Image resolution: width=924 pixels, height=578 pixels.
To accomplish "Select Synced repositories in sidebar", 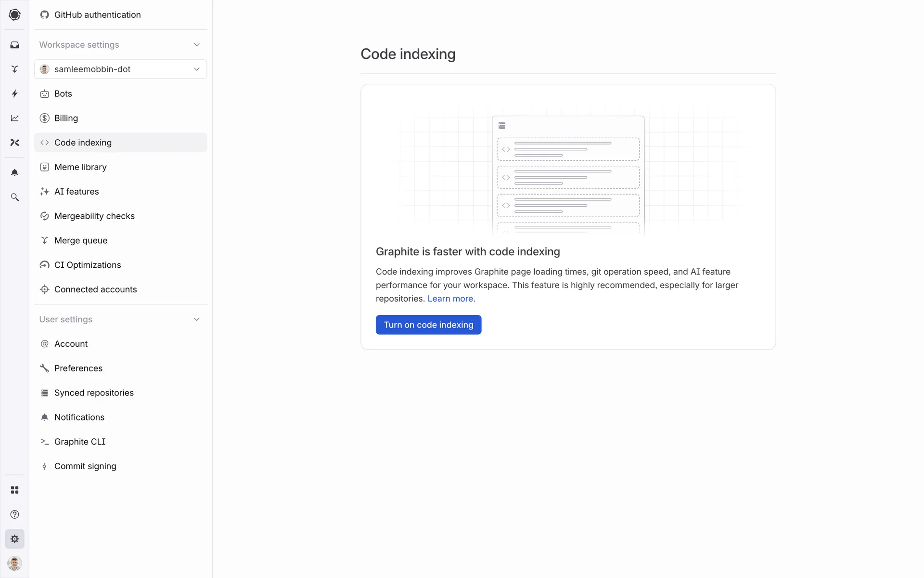I will 94,393.
